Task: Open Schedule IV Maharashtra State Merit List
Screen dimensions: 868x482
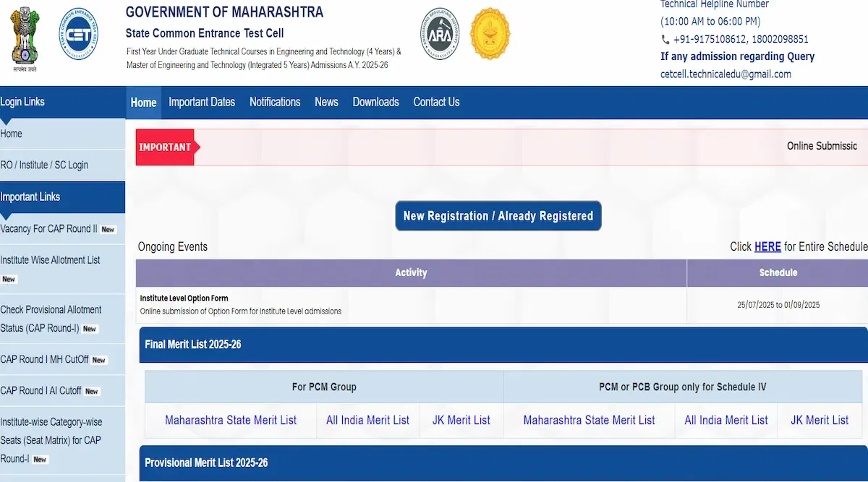Action: (x=590, y=420)
